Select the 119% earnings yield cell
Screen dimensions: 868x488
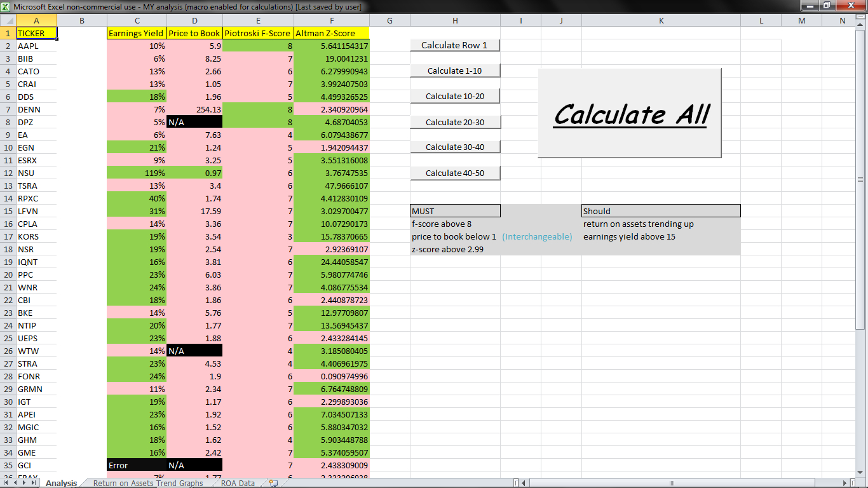pyautogui.click(x=137, y=173)
